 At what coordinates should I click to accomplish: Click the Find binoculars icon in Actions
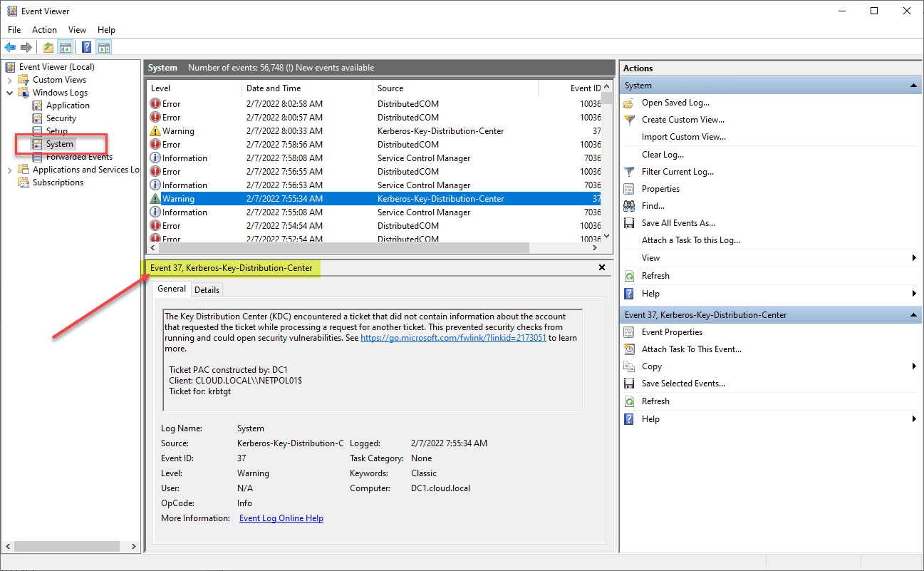click(x=629, y=206)
